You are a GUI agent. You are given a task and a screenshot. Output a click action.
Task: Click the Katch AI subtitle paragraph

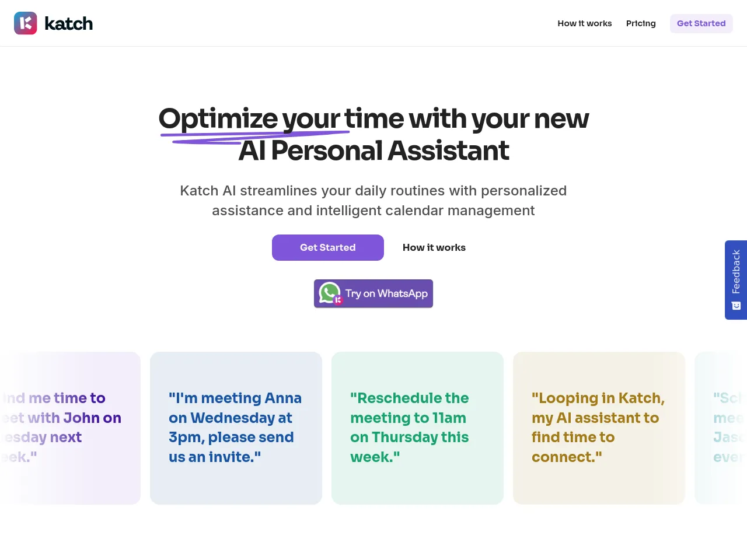373,201
